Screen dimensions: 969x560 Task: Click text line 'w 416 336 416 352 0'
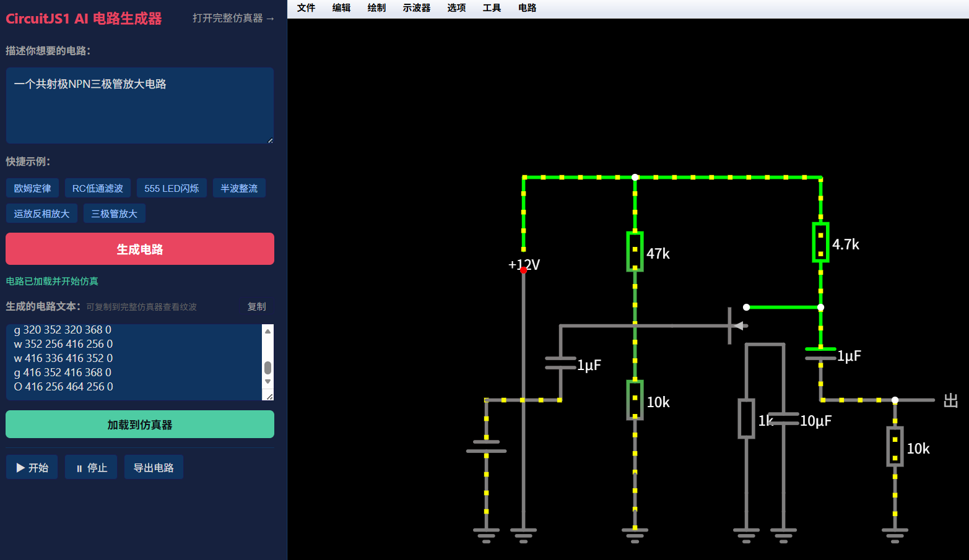[x=63, y=358]
